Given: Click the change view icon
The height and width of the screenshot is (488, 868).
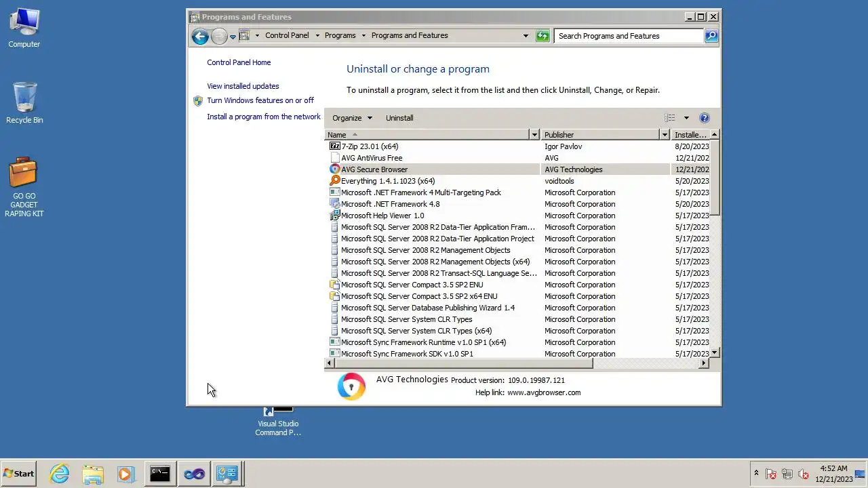Looking at the screenshot, I should [670, 118].
